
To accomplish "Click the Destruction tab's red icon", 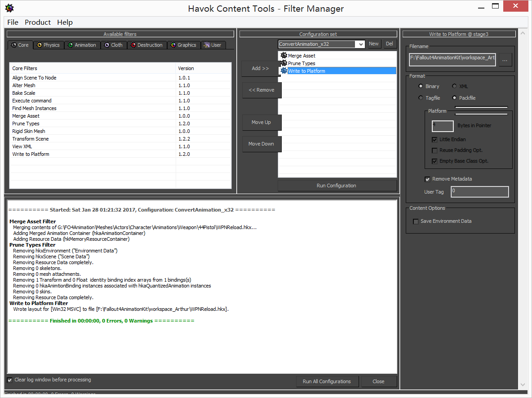I will (x=133, y=45).
